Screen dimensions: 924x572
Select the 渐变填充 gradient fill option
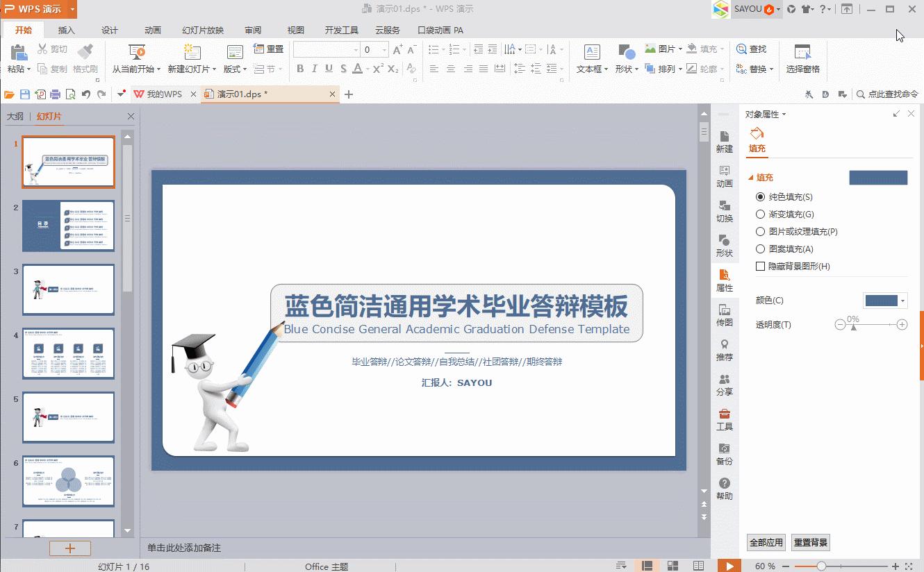(761, 214)
